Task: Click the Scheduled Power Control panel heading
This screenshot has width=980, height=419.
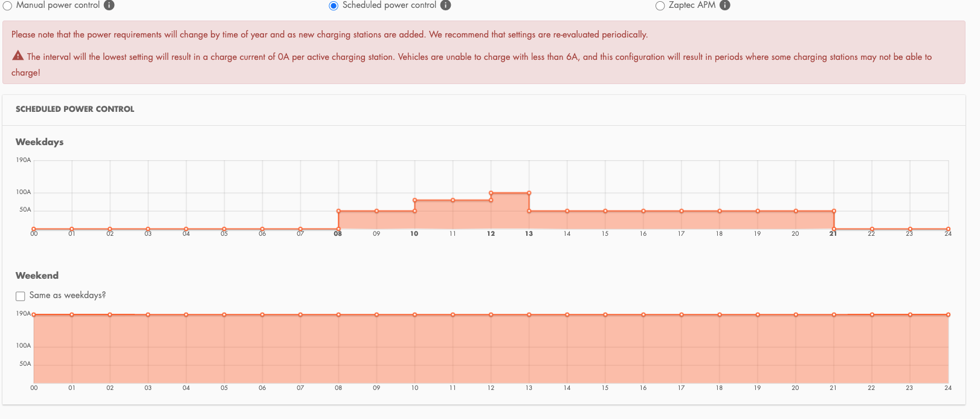Action: (75, 109)
